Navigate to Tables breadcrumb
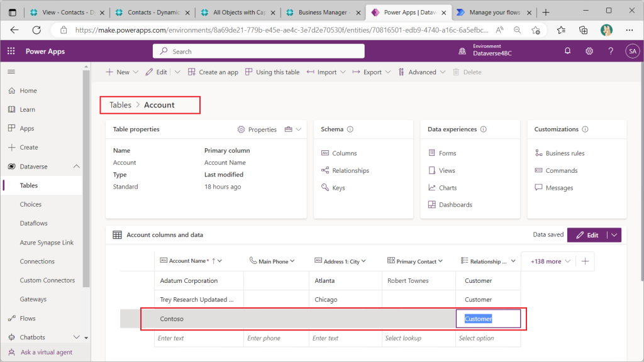 tap(120, 105)
